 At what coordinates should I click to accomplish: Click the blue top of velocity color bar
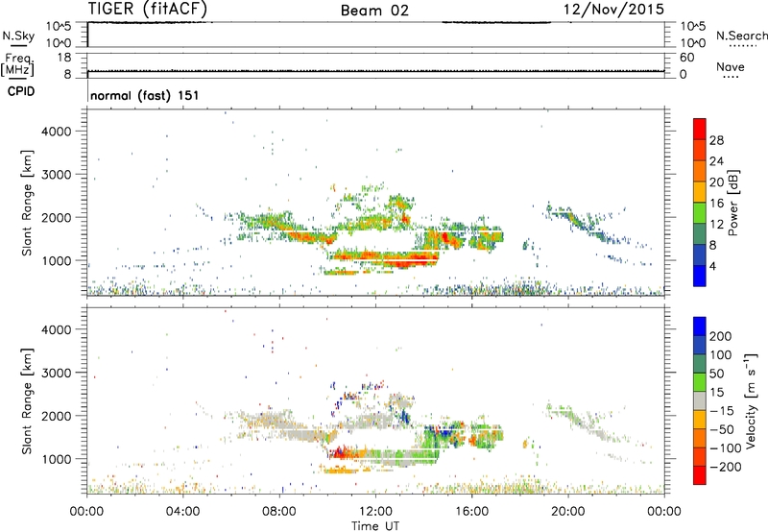(700, 326)
